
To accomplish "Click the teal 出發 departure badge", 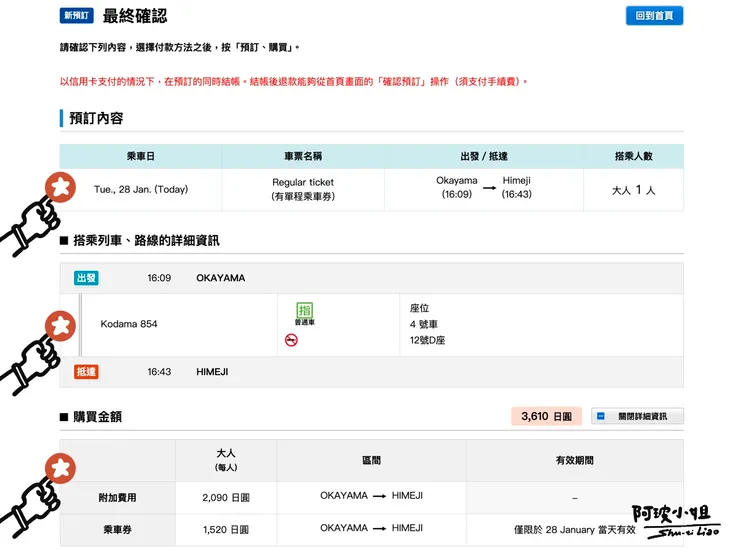I will click(86, 278).
